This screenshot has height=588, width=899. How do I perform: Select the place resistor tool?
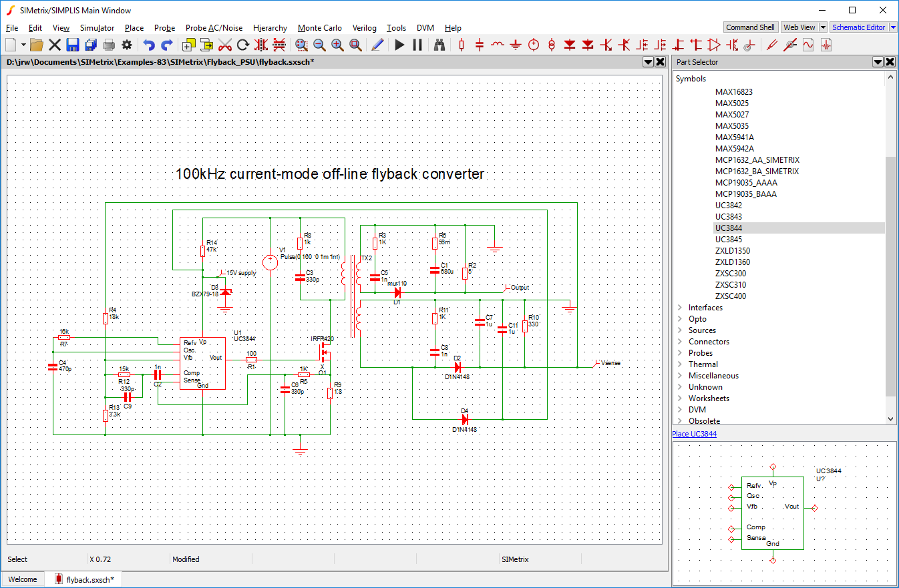462,45
